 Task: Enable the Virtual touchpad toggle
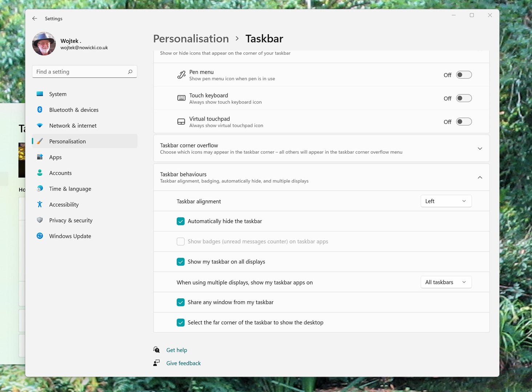click(x=464, y=122)
